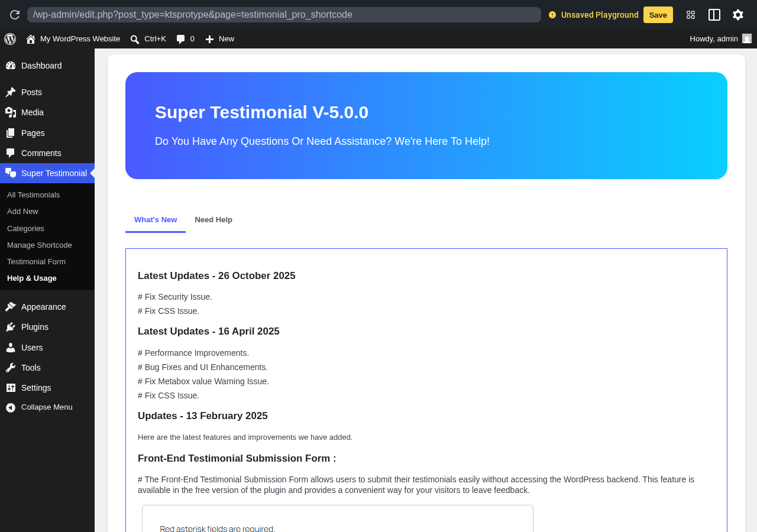Click heading Latest Updates - 16 April 2025
This screenshot has height=532, width=757.
[209, 332]
